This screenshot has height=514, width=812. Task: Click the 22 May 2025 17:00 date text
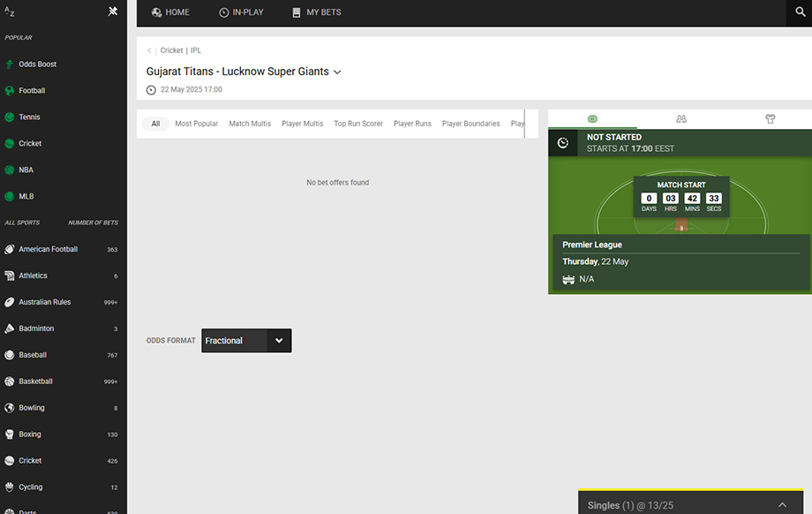coord(192,89)
